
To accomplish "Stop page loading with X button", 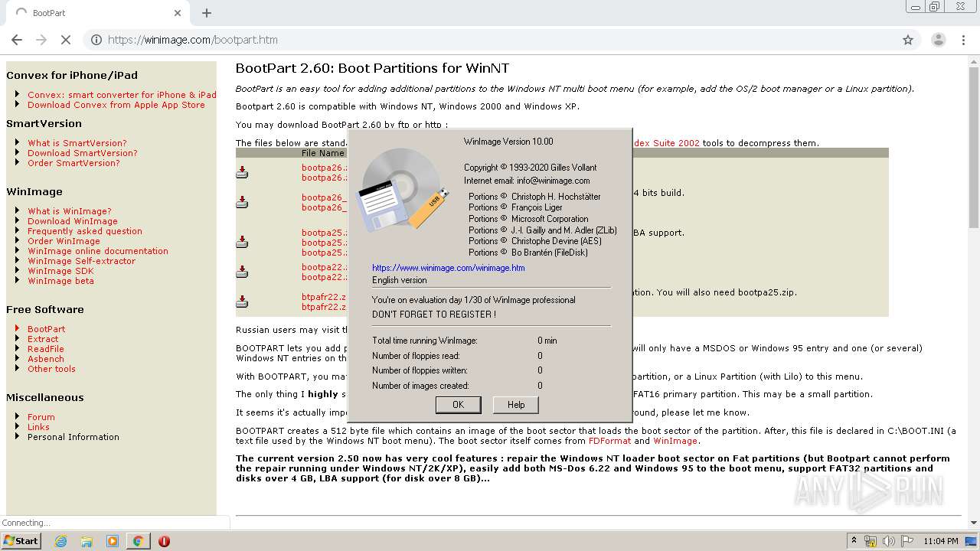I will point(66,40).
